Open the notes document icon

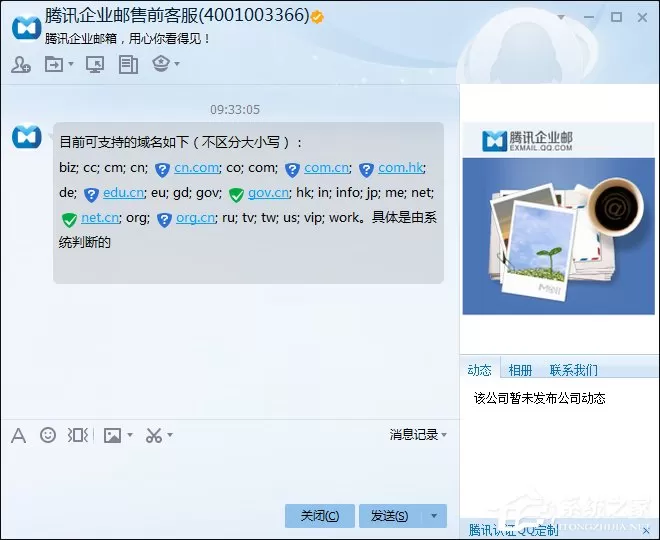pos(128,65)
